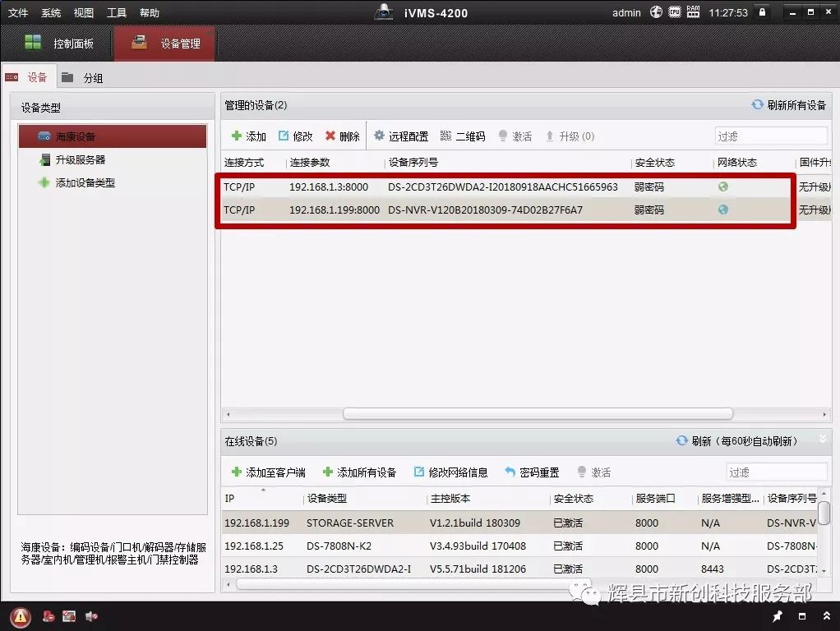Open the 帮助 menu
The width and height of the screenshot is (840, 631).
(149, 12)
